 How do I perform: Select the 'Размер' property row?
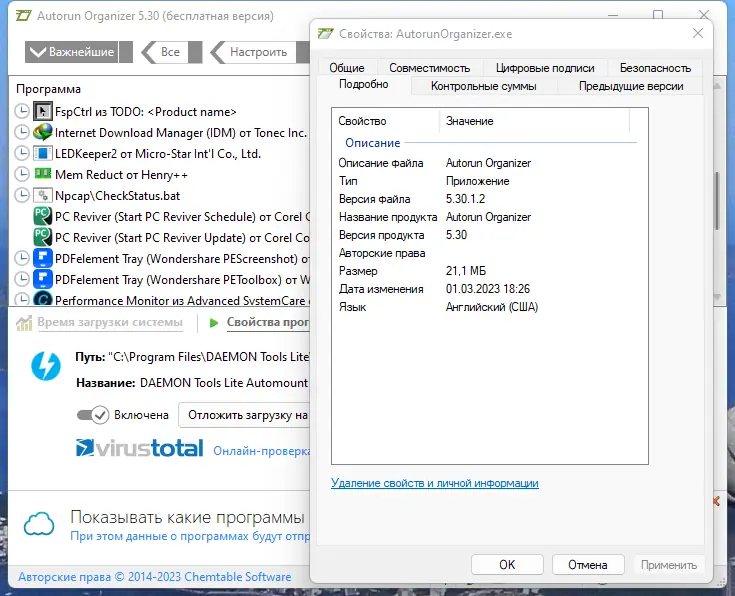(488, 271)
